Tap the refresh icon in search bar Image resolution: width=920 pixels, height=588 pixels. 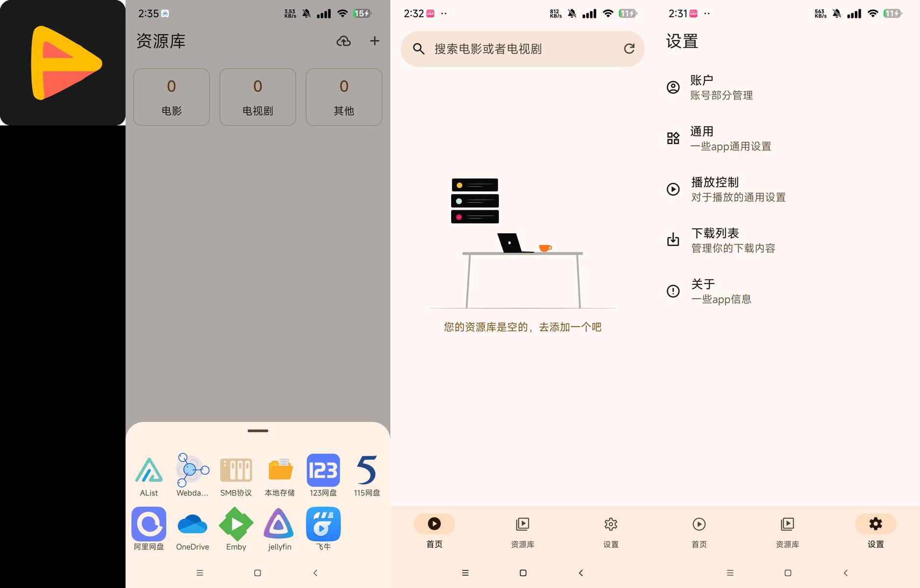point(629,49)
